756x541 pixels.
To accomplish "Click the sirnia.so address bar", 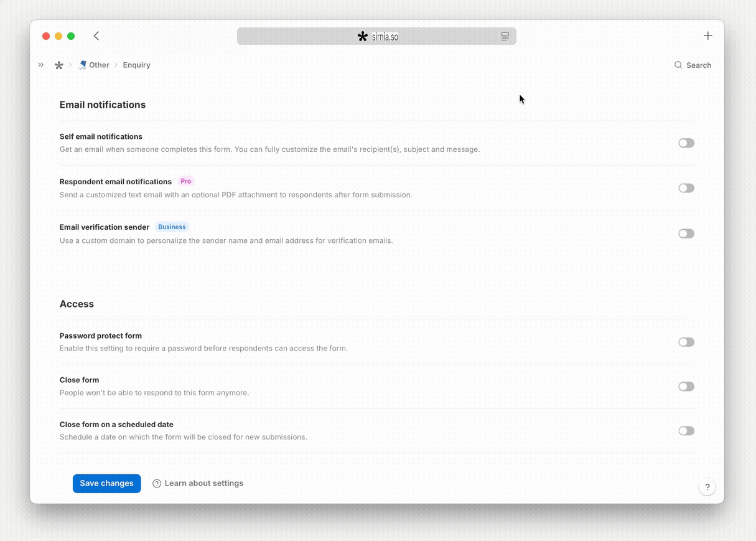I will point(376,36).
